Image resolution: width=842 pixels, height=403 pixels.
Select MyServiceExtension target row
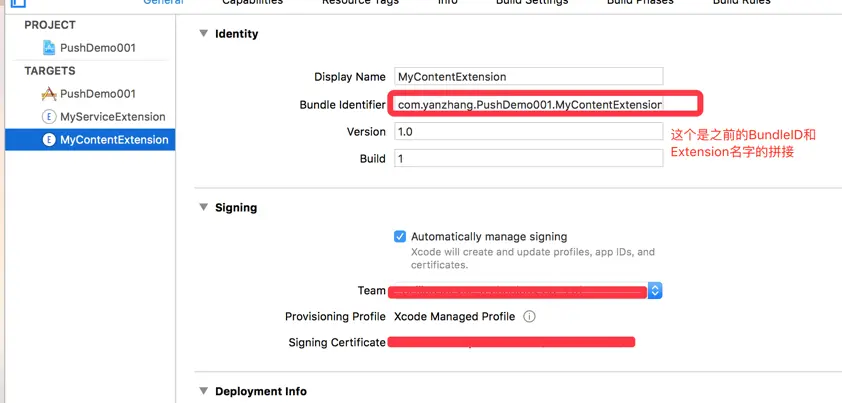point(90,117)
